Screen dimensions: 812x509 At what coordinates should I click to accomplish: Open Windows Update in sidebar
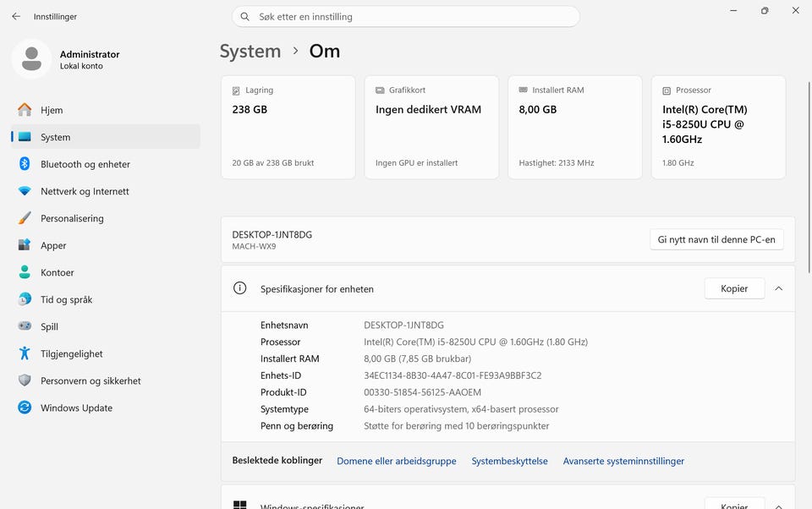click(105, 408)
